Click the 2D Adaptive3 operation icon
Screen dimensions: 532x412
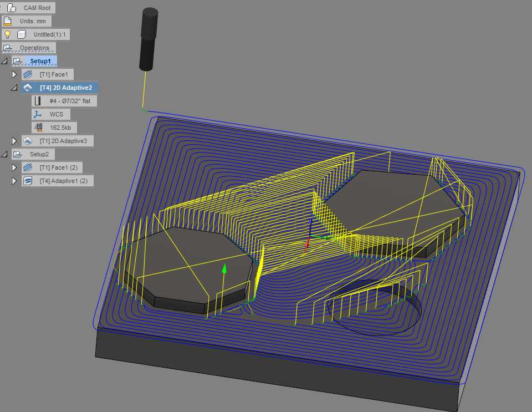pyautogui.click(x=28, y=141)
